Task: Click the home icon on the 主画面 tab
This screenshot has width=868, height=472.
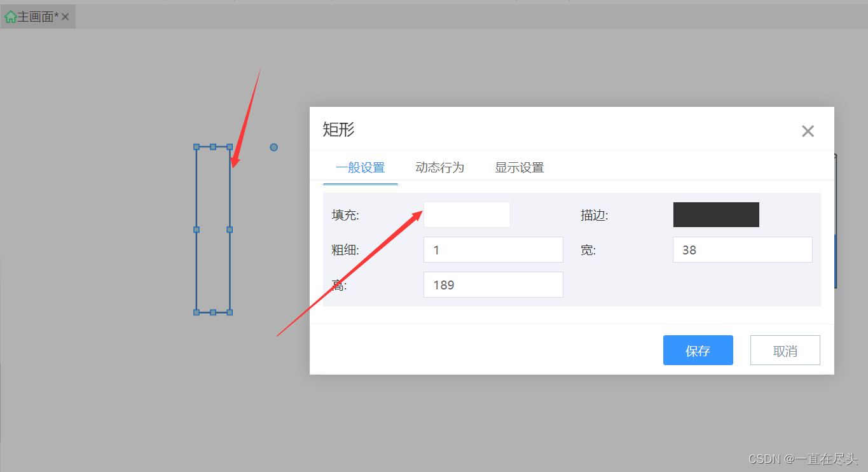Action: click(x=11, y=16)
